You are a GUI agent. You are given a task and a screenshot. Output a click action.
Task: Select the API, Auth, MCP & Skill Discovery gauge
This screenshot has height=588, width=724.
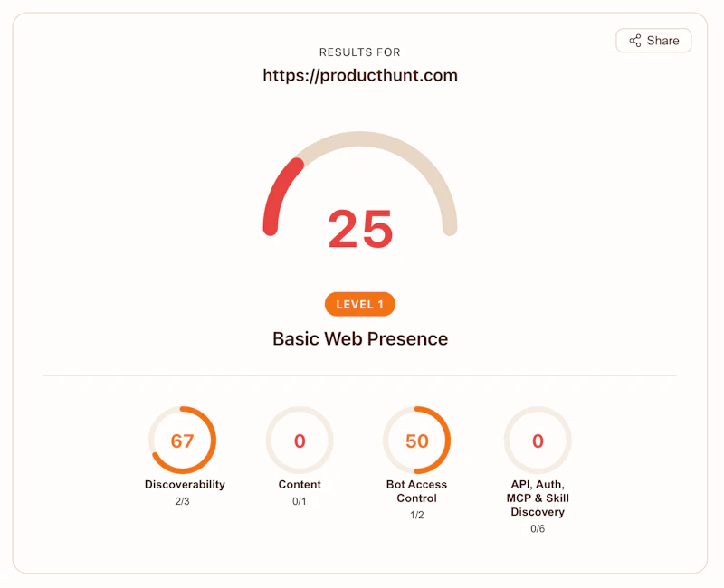[538, 441]
